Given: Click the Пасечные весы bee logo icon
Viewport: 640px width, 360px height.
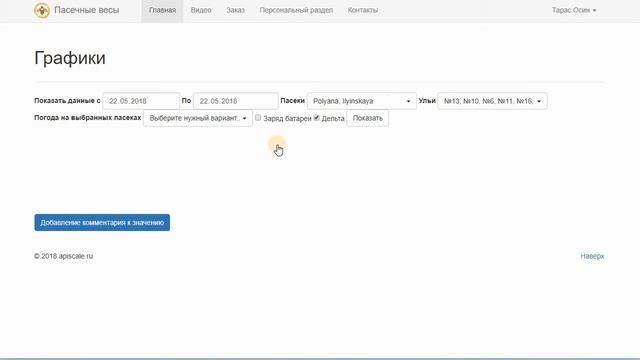Looking at the screenshot, I should point(42,10).
